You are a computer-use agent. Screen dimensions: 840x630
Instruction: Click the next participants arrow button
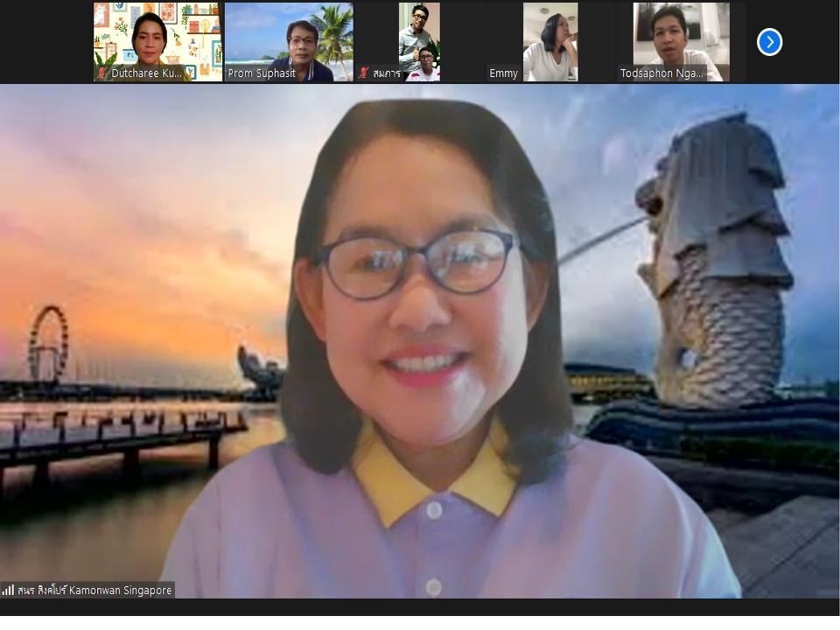click(769, 42)
